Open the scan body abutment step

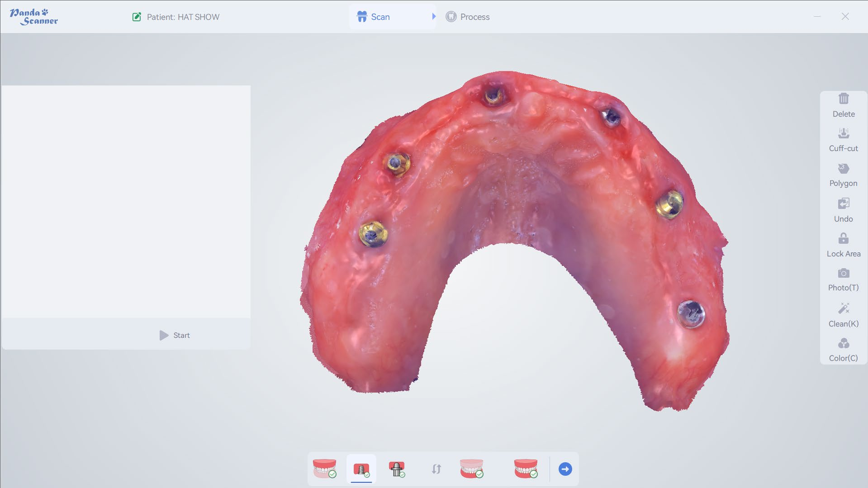point(397,469)
